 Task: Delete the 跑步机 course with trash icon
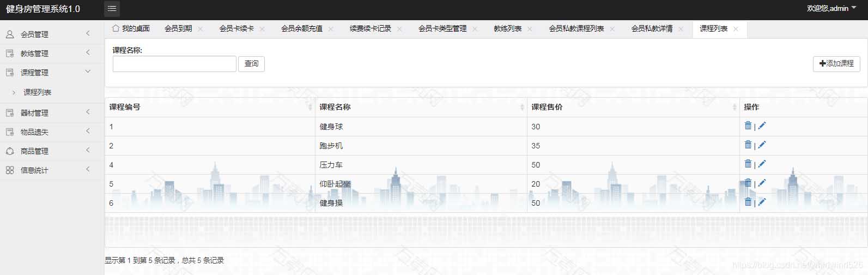748,145
